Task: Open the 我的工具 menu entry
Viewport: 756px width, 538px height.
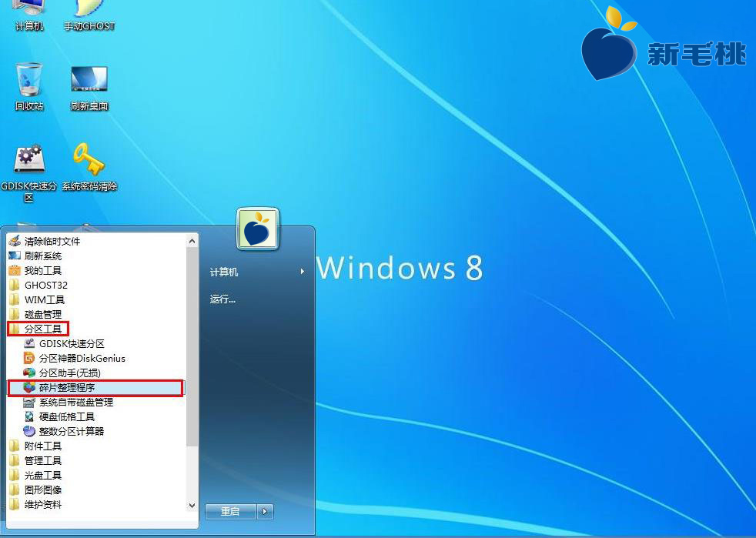Action: click(x=96, y=270)
